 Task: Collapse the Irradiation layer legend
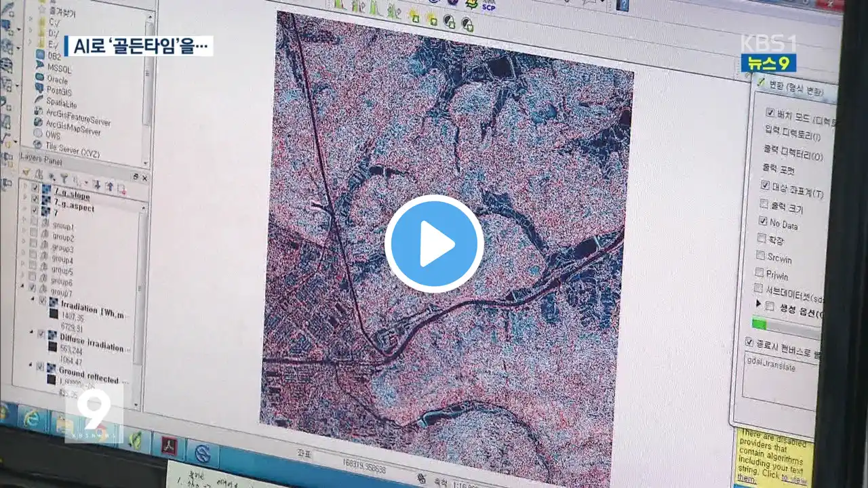(x=32, y=299)
